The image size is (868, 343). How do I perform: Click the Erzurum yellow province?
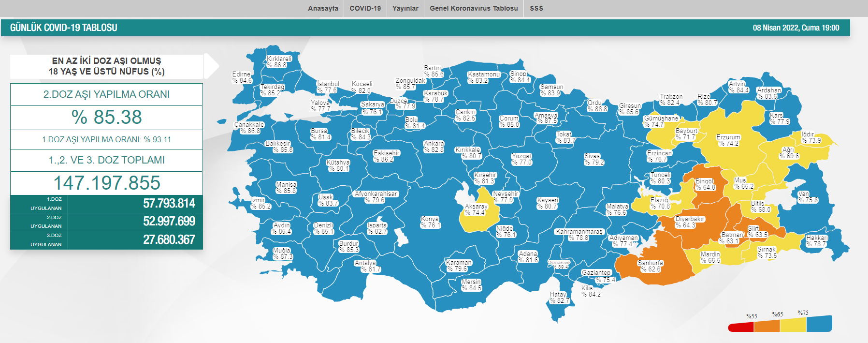tap(728, 140)
